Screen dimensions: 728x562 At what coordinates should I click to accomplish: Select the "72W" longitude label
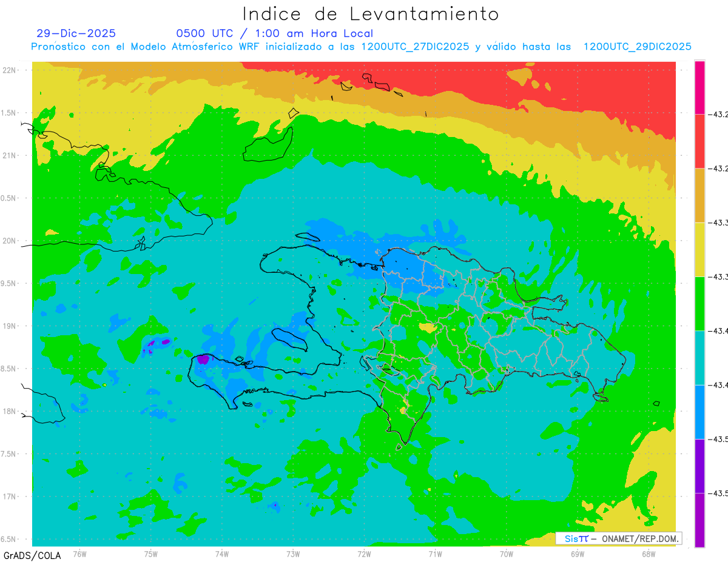tap(364, 554)
